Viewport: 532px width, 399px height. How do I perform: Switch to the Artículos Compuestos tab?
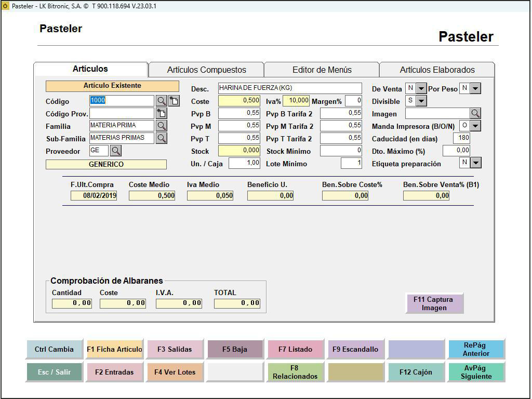(206, 70)
